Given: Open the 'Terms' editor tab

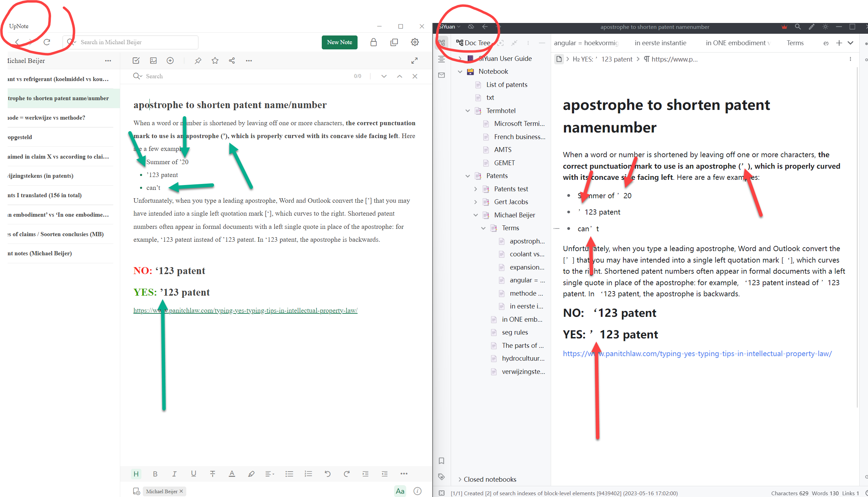Looking at the screenshot, I should pyautogui.click(x=795, y=43).
